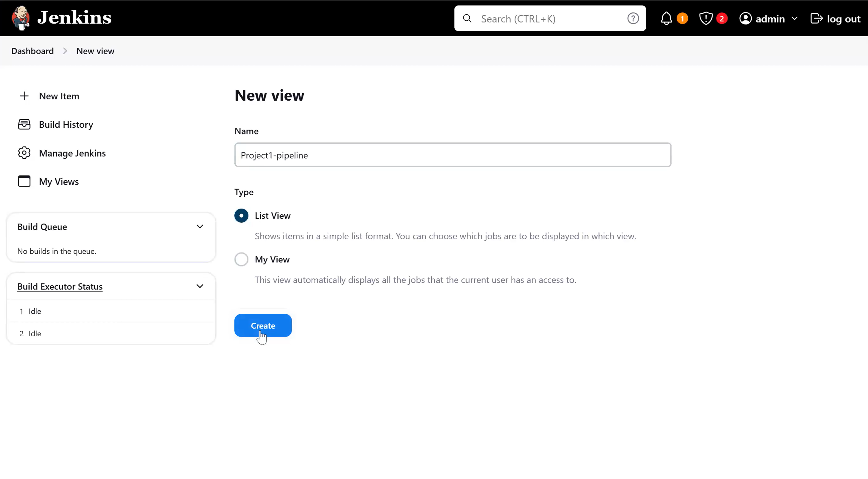Viewport: 868px width, 479px height.
Task: Select the List View radio button
Action: click(241, 216)
